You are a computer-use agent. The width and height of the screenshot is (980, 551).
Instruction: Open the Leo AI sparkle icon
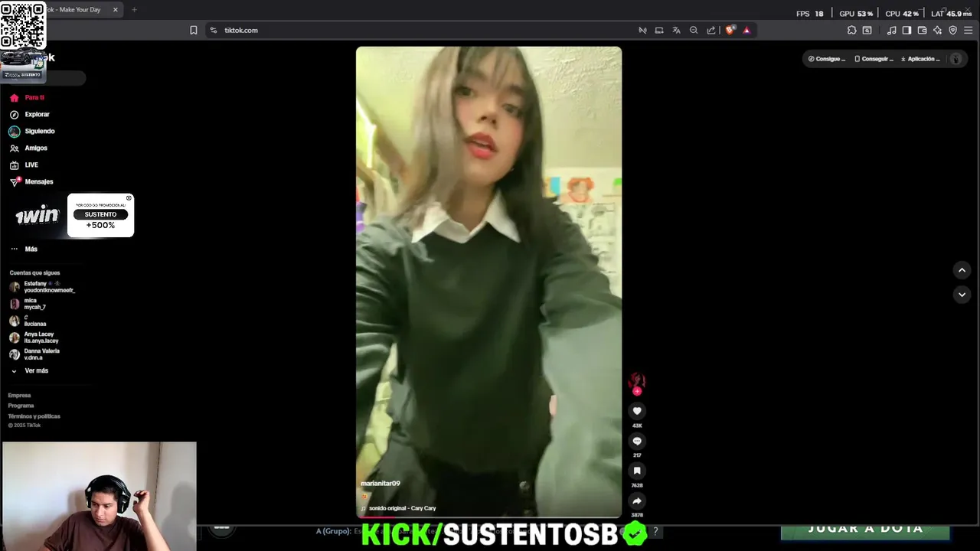pos(937,31)
